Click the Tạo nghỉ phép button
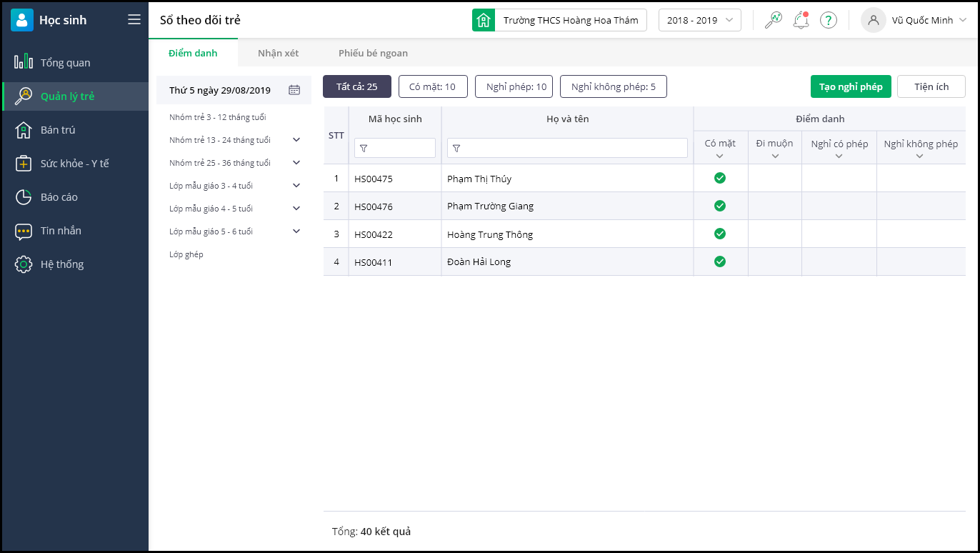The image size is (980, 553). click(x=851, y=86)
